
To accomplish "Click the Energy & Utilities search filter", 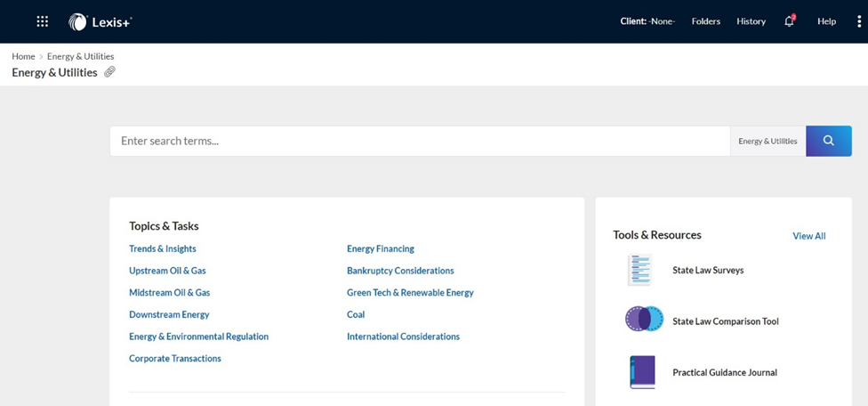I will click(768, 142).
